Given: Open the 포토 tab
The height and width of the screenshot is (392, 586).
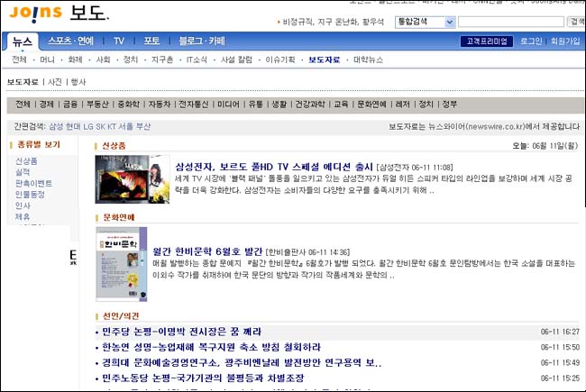Looking at the screenshot, I should 151,41.
